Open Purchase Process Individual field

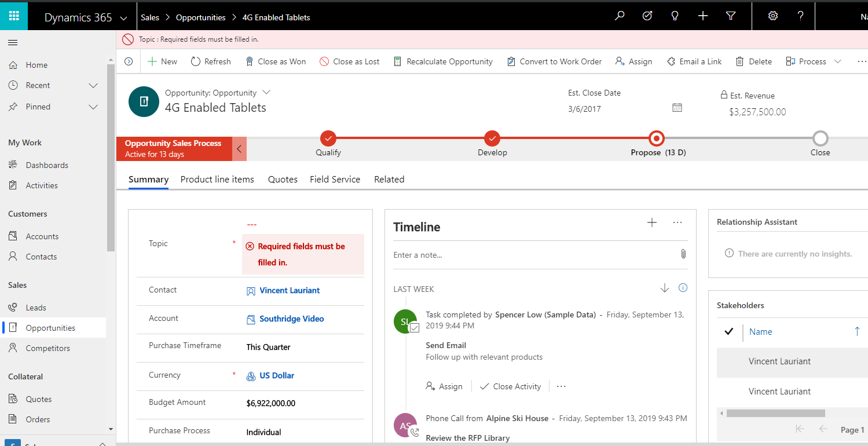click(263, 432)
